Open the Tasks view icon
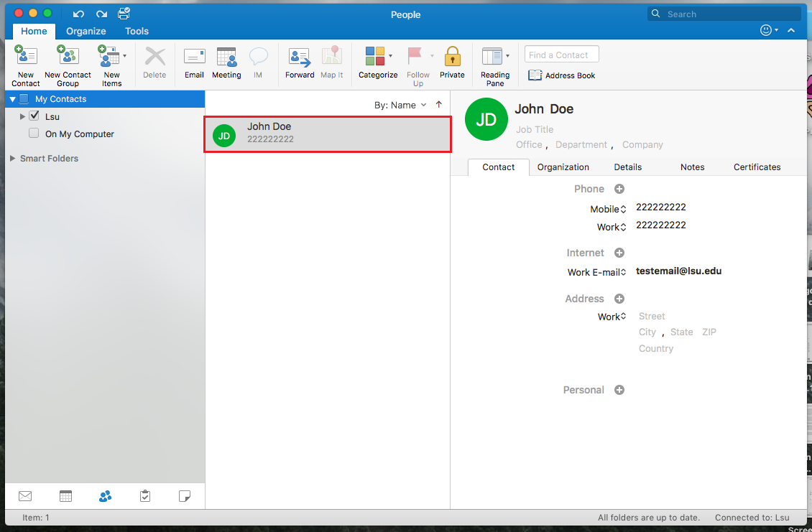The height and width of the screenshot is (532, 812). 145,496
